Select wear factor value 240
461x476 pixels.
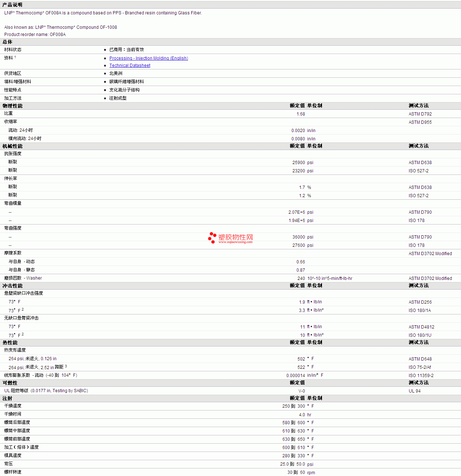[301, 278]
